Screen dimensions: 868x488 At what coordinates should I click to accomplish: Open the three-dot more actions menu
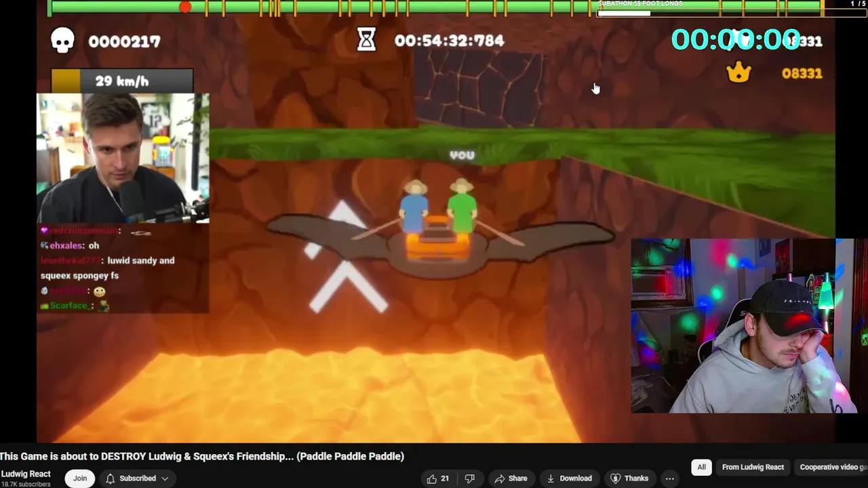pyautogui.click(x=670, y=479)
